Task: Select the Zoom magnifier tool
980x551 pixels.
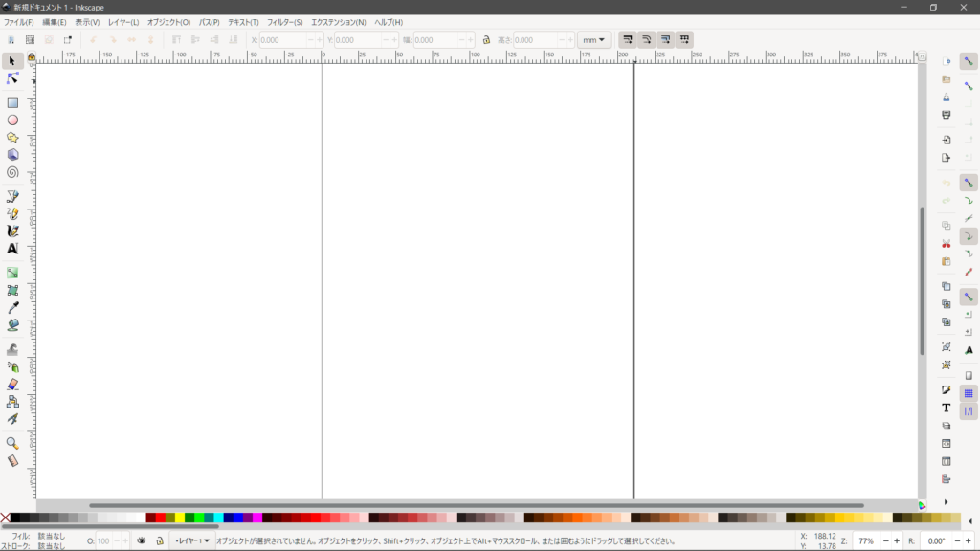Action: coord(12,444)
